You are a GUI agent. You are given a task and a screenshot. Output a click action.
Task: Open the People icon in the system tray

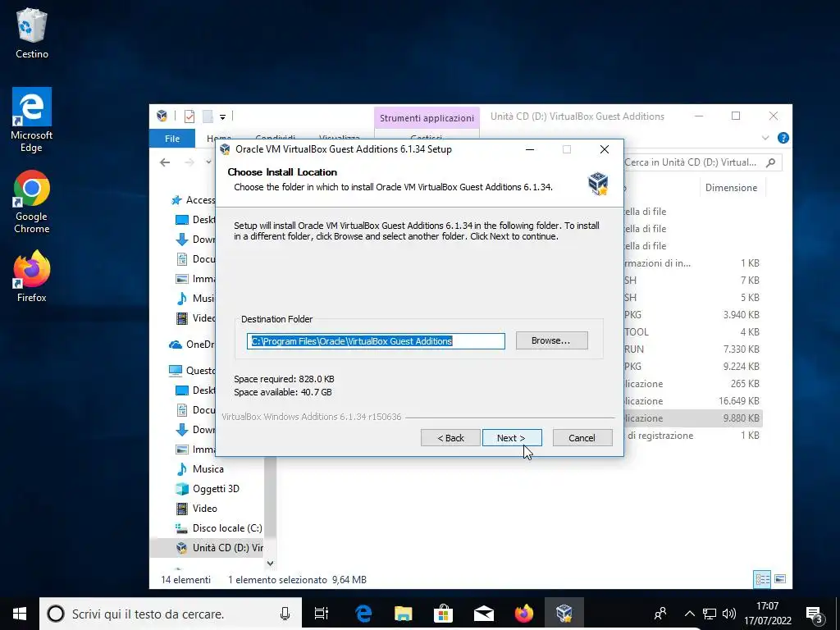(x=660, y=614)
